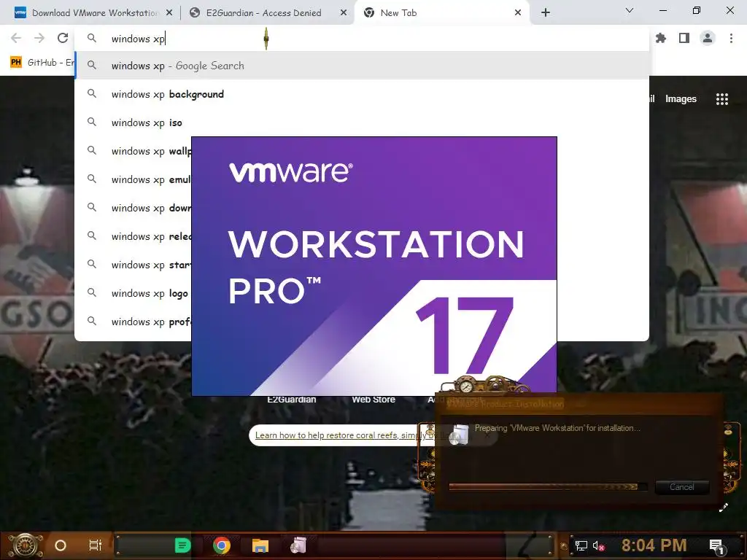Click the installer package icon in dialog

pos(460,435)
